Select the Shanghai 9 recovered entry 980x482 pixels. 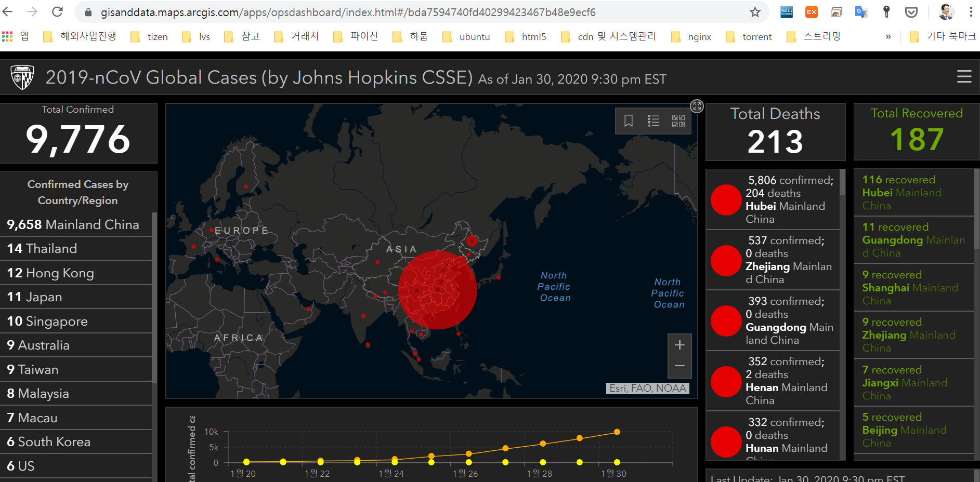click(x=914, y=287)
